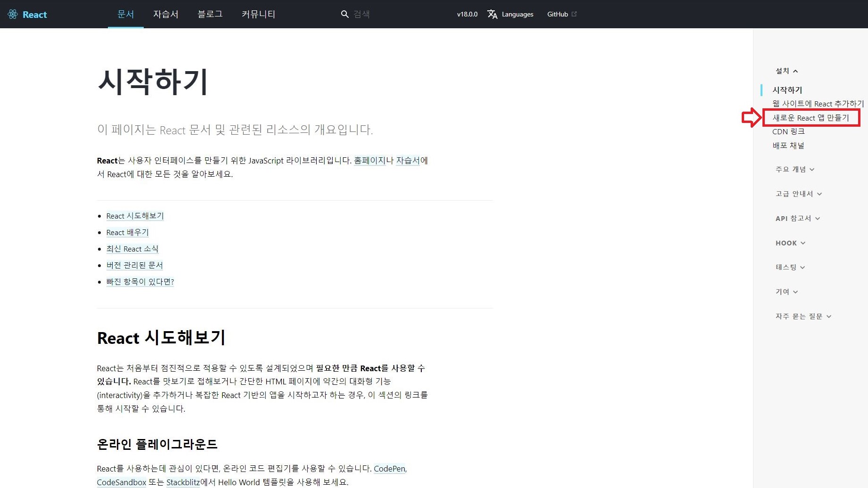Screen dimensions: 868x488
Task: Click the GitHub external link icon
Action: click(574, 14)
